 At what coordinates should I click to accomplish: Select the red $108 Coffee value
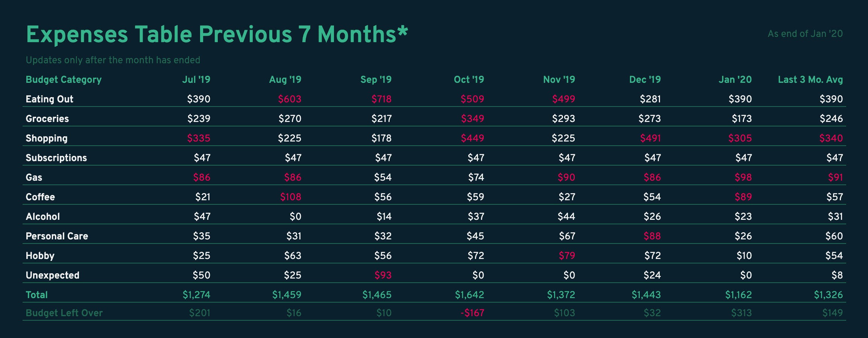(x=290, y=197)
